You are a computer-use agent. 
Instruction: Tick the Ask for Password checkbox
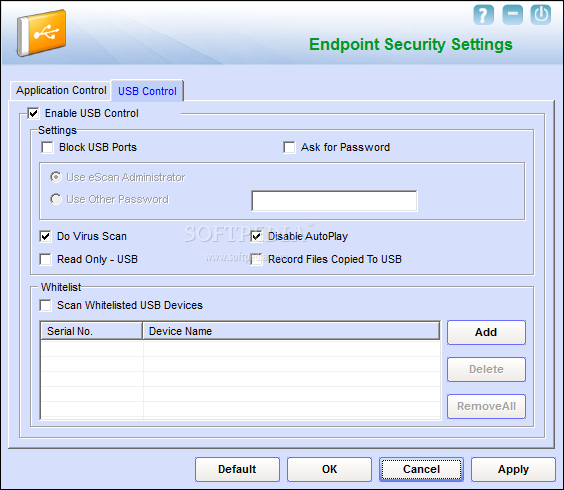tap(289, 148)
